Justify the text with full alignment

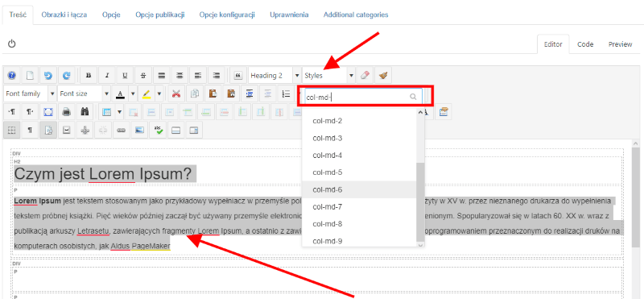coord(162,76)
